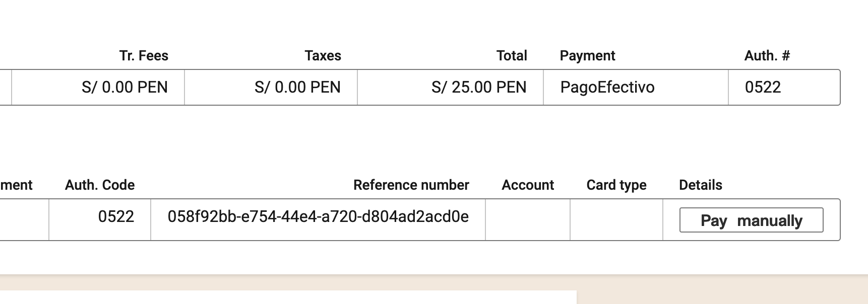Select the S/ 0.00 PEN transaction fees value

(x=126, y=87)
